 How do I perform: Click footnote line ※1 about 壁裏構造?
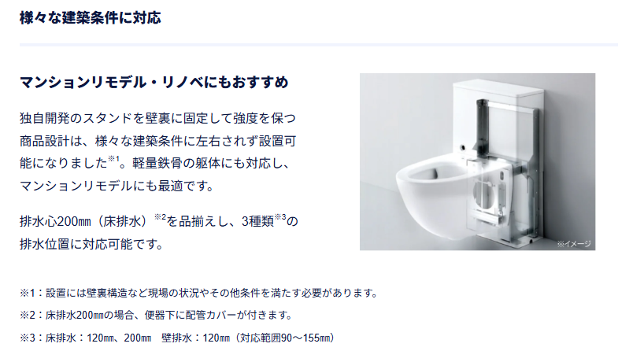tap(198, 293)
